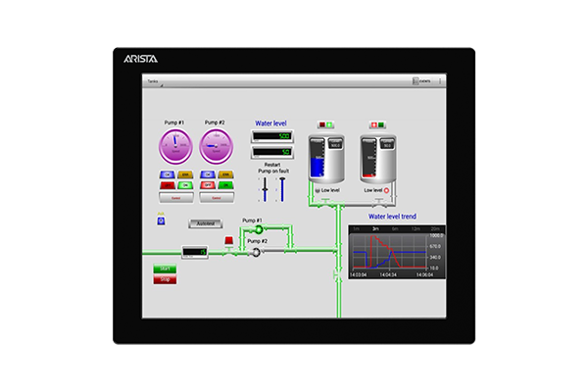Click the upper Water level value field
The image size is (588, 392).
point(271,136)
